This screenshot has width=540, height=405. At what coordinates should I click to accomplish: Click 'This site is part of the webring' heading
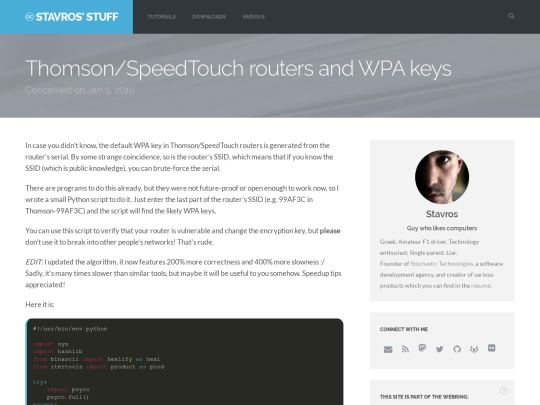point(424,397)
